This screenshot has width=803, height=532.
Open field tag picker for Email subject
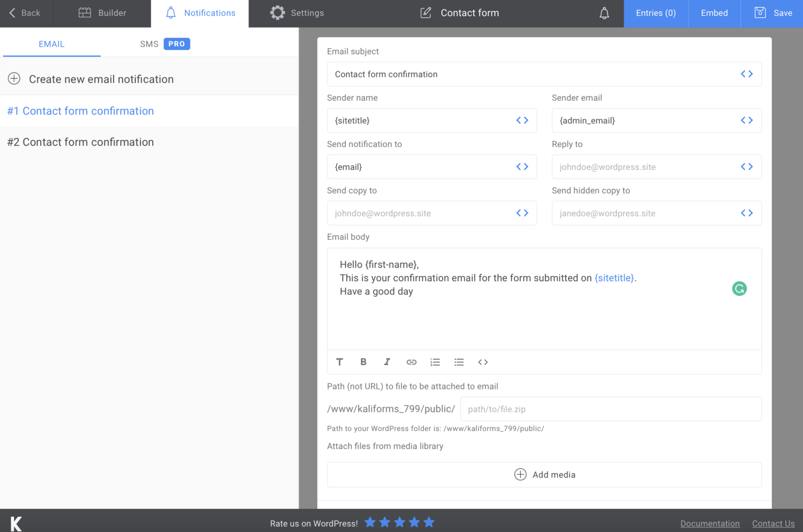point(748,74)
